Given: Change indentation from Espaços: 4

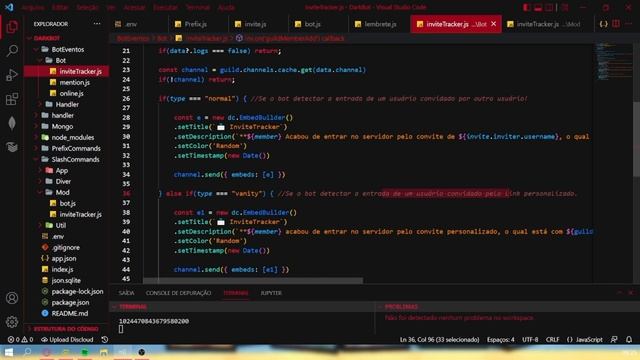Looking at the screenshot, I should [500, 340].
